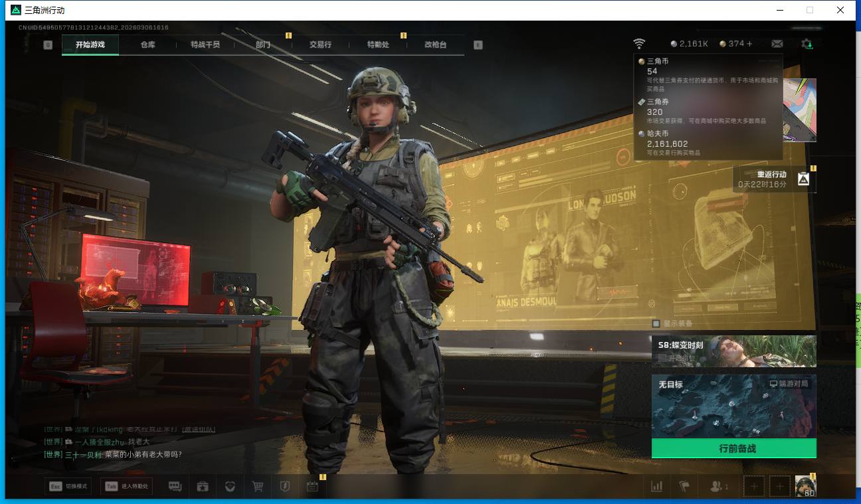Click the 端游对局 match type selector
Screen dimensions: 861x504
[789, 384]
